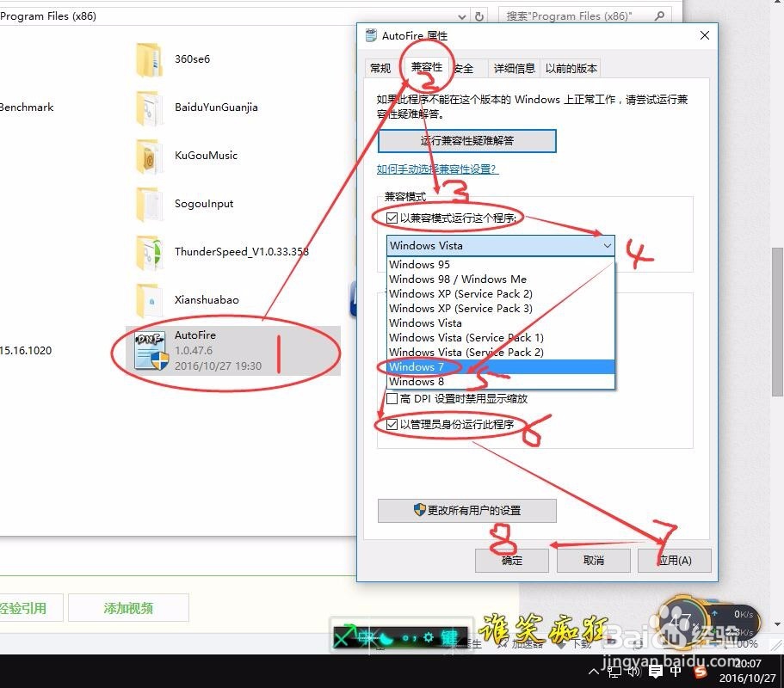This screenshot has width=784, height=688.
Task: Click the browser vertical scrollbar thumb
Action: coord(778,322)
